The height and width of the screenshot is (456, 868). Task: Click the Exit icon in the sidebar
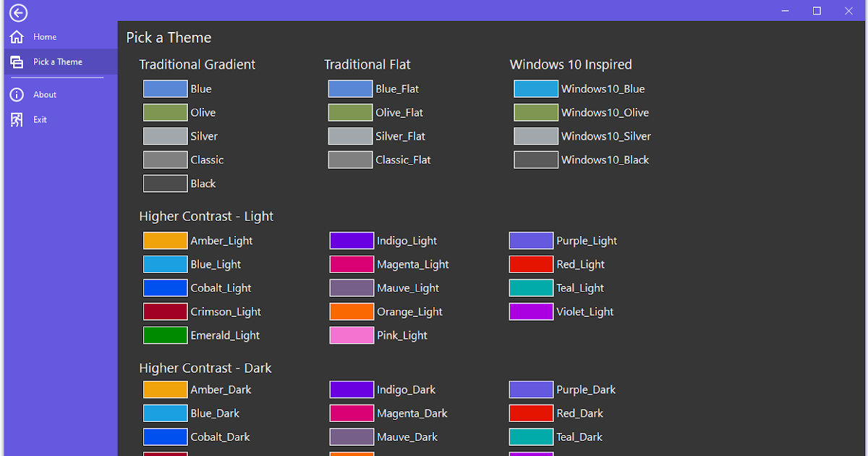[x=16, y=119]
